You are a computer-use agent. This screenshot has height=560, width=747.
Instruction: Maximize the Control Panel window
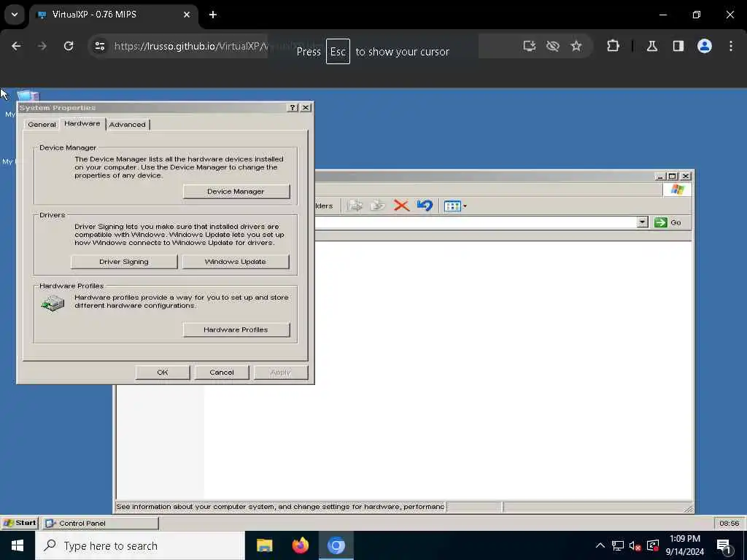click(672, 176)
